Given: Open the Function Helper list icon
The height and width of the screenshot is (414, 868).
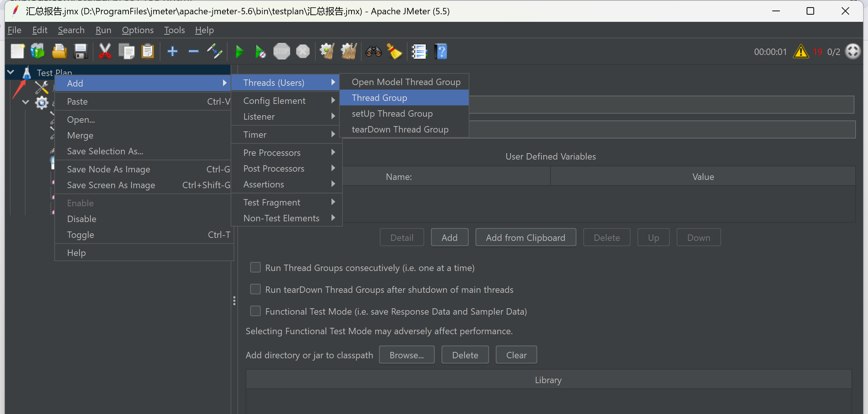Looking at the screenshot, I should (419, 52).
